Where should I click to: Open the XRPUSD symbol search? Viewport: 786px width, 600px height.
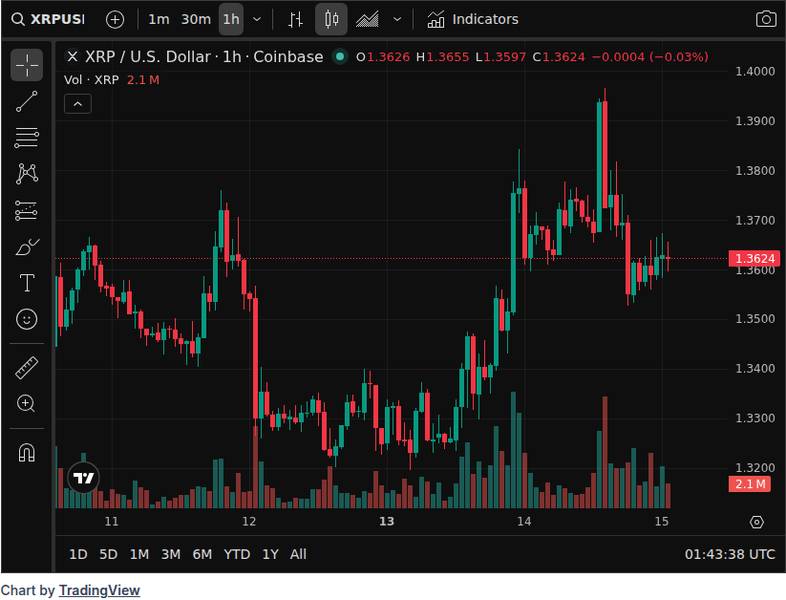(48, 20)
